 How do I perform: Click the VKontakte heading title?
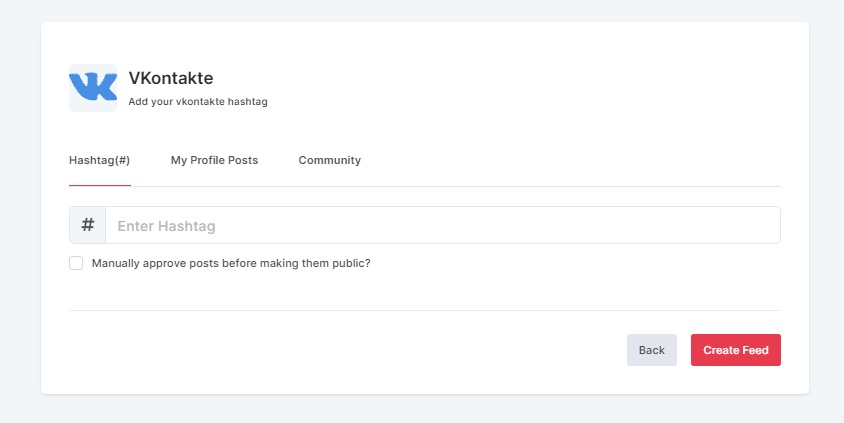171,78
